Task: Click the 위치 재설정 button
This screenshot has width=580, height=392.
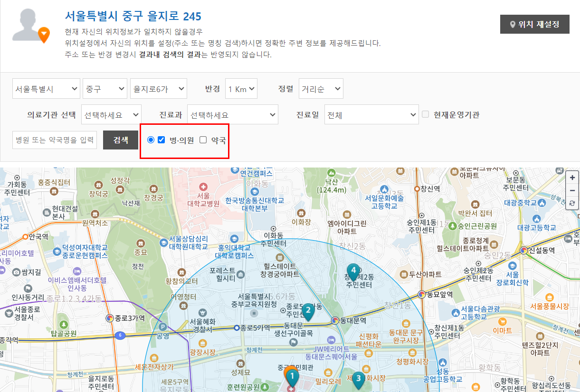Action: click(x=534, y=24)
